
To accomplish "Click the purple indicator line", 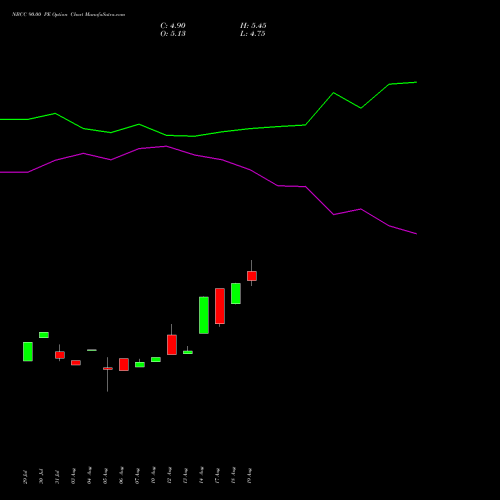I will coord(208,157).
